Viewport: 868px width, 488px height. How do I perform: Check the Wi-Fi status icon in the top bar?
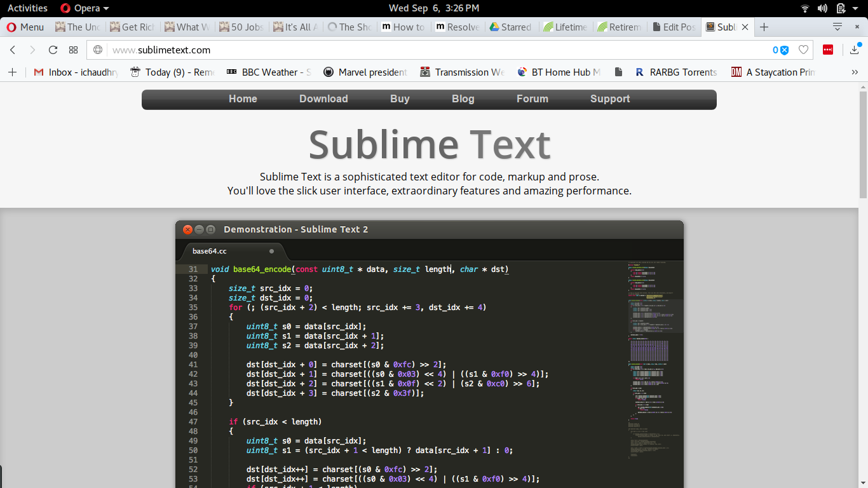coord(805,8)
